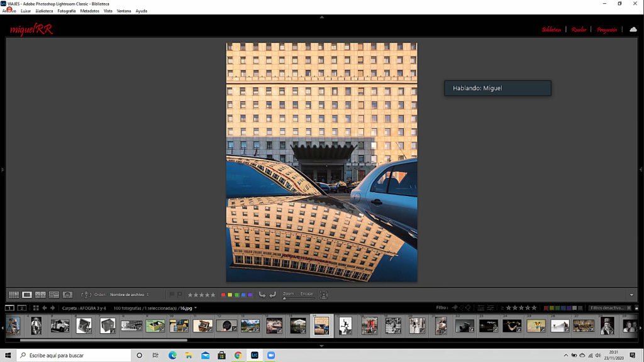Screen dimensions: 644x362
Task: Apply red color label in toolbar
Action: pyautogui.click(x=223, y=295)
